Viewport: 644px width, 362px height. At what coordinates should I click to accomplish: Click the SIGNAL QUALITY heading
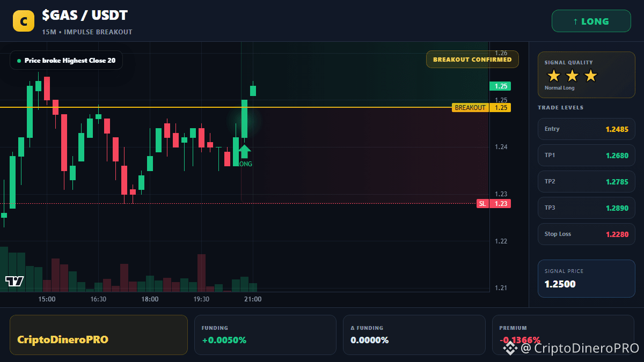(x=568, y=63)
